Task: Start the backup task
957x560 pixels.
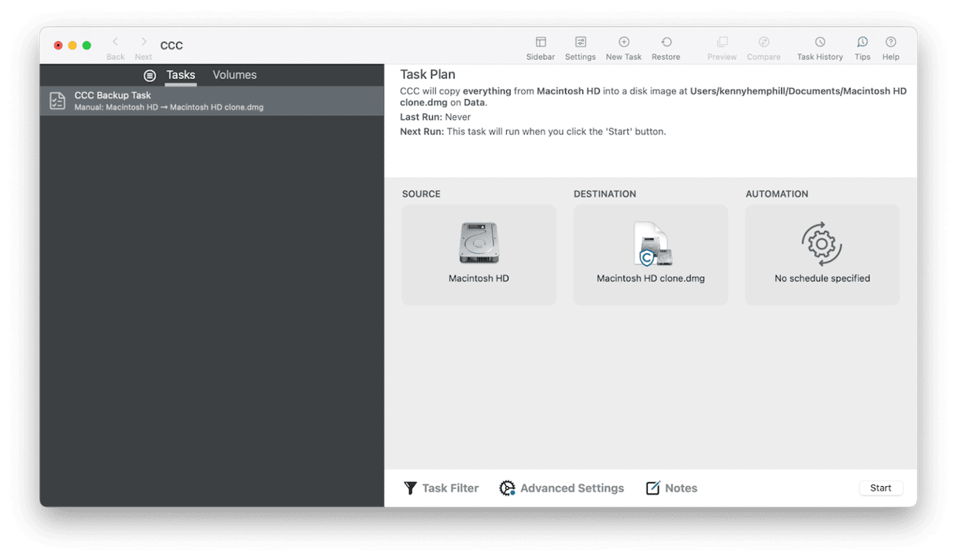Action: 881,488
